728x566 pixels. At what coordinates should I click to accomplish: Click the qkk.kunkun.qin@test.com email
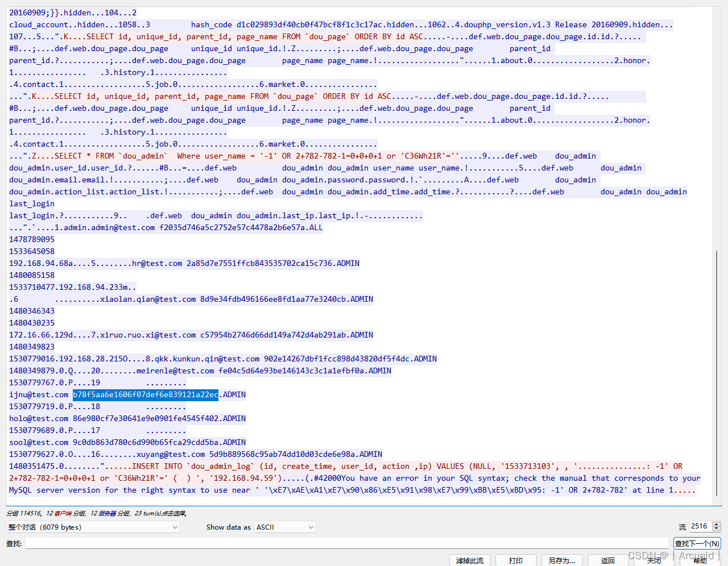pos(207,359)
